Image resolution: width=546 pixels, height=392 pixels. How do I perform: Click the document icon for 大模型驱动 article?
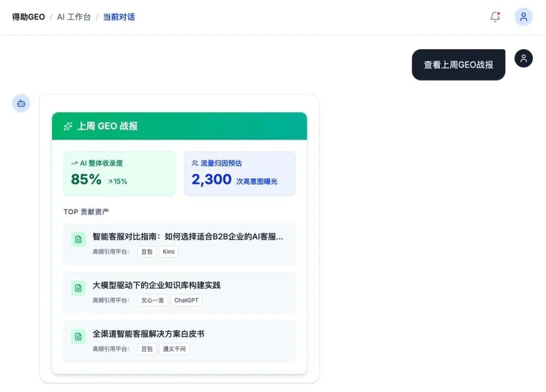tap(78, 288)
